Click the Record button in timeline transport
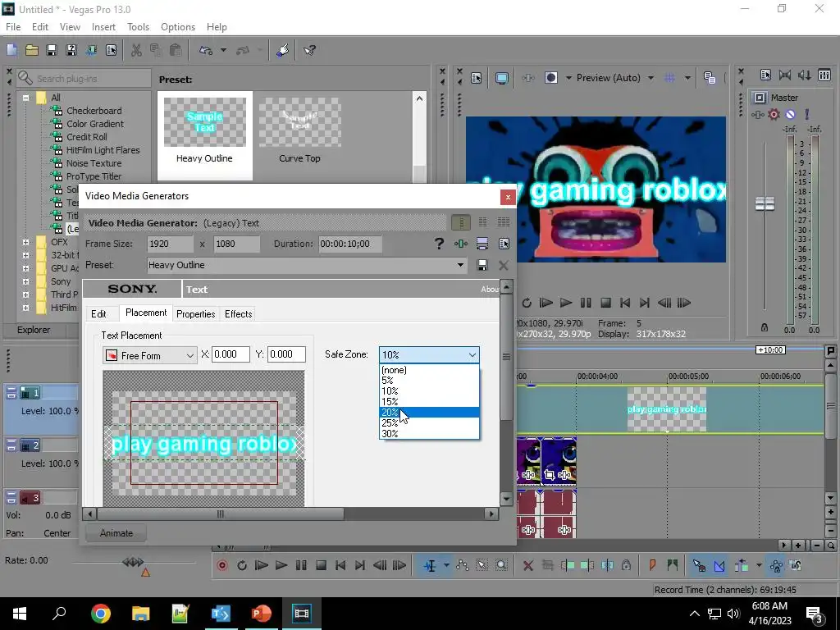The width and height of the screenshot is (840, 630). (222, 565)
